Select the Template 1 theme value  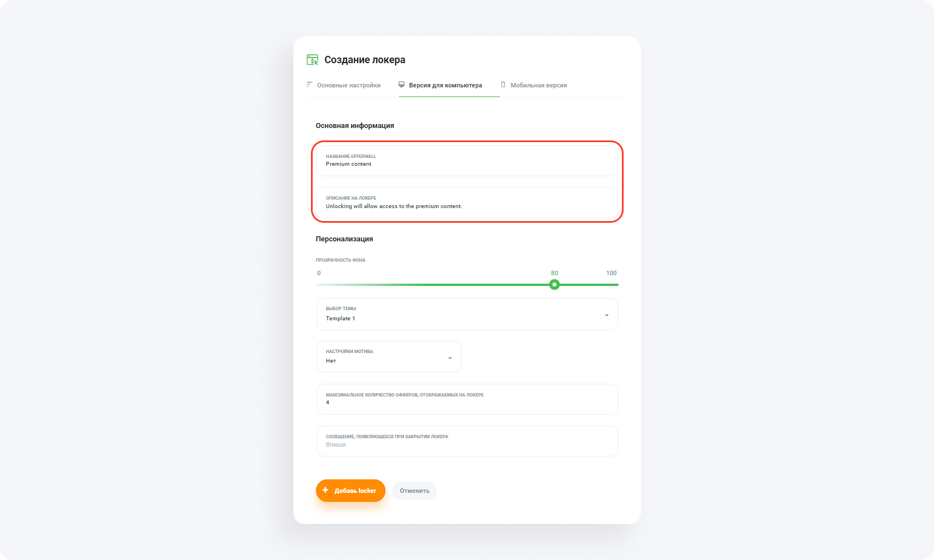340,319
